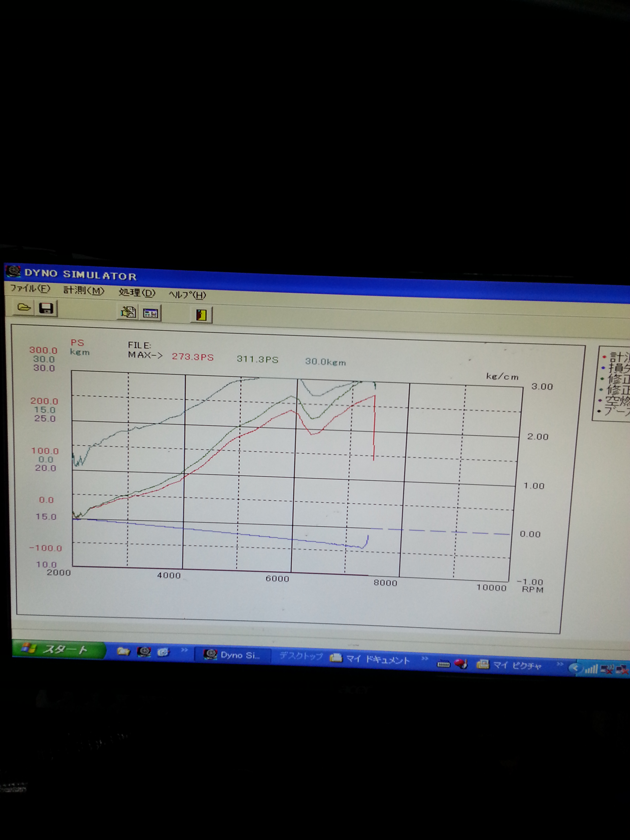Click the keyboard icon in taskbar
630x840 pixels.
(x=443, y=664)
